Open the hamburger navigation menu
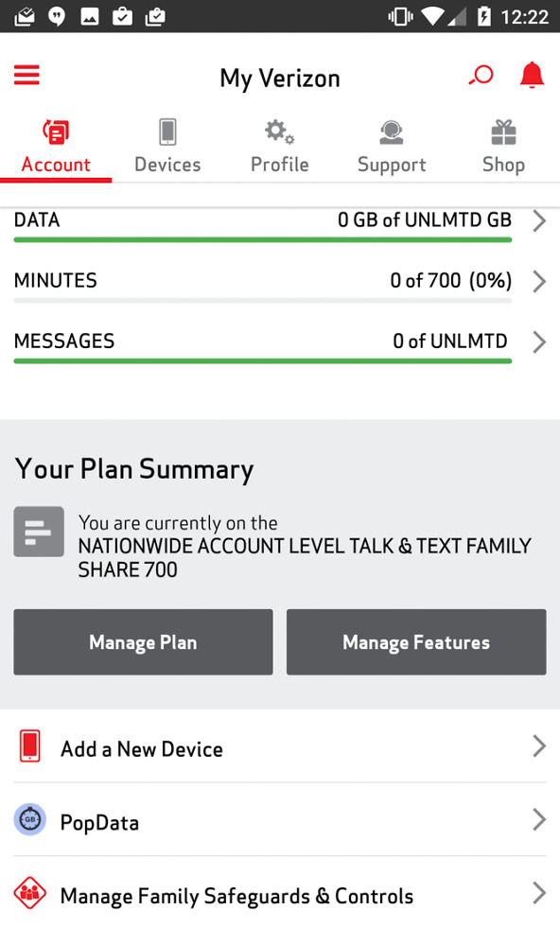 pos(26,75)
